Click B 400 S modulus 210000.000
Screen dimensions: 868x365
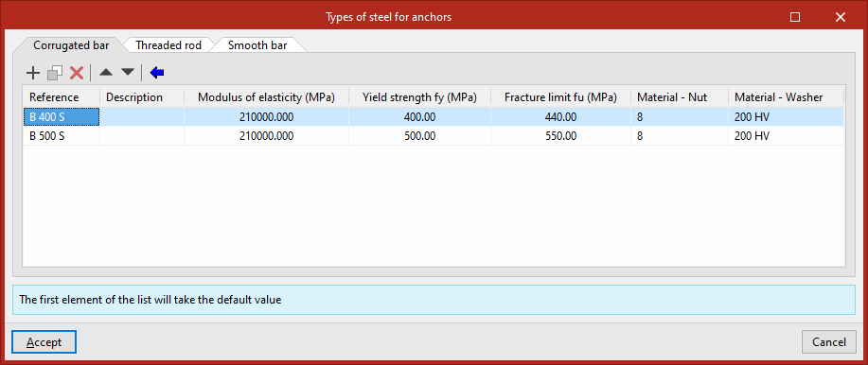pos(266,116)
